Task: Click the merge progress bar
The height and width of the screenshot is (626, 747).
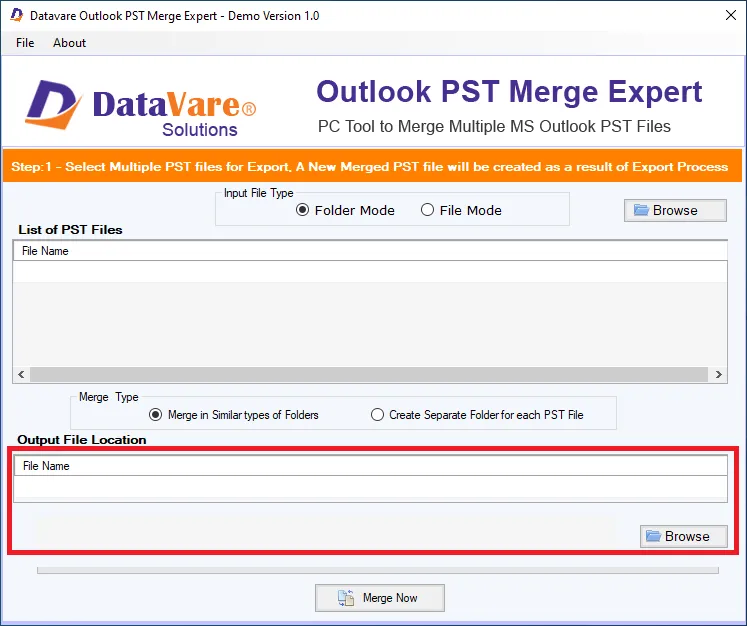Action: (378, 570)
